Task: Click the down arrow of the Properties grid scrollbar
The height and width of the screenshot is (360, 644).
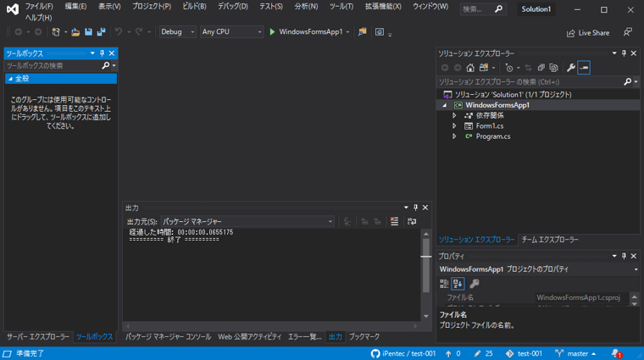Action: 635,304
